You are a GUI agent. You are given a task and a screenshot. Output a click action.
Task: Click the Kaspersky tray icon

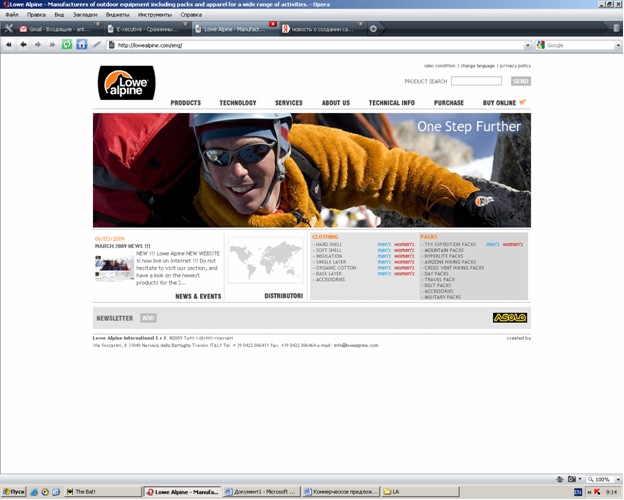(x=597, y=492)
